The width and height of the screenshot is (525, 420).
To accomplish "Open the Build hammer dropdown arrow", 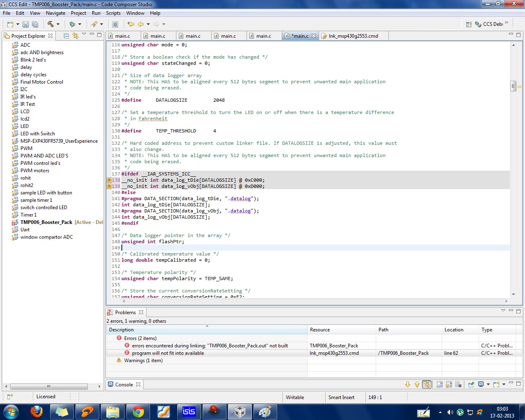I will [58, 24].
